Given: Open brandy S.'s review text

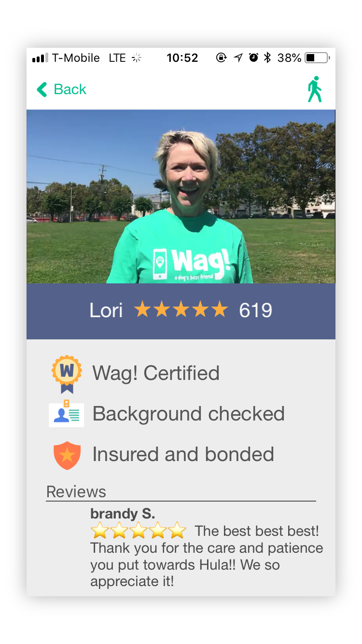Looking at the screenshot, I should (207, 556).
